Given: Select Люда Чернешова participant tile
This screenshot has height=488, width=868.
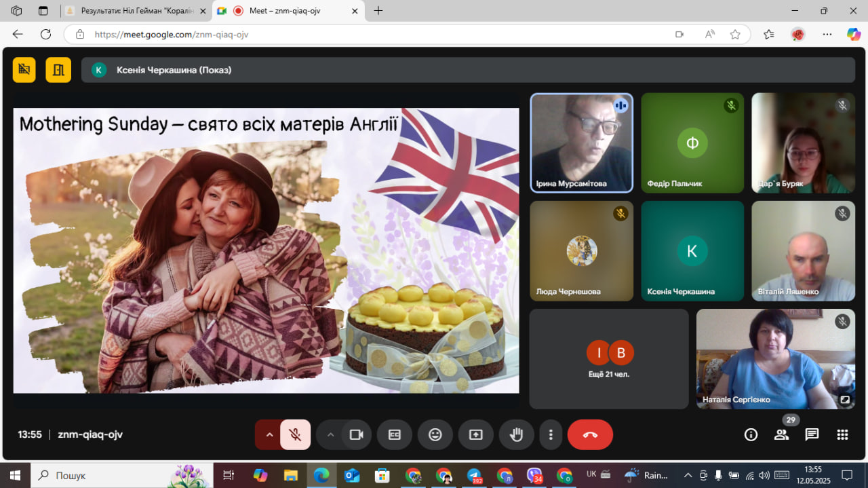Looking at the screenshot, I should pos(581,251).
